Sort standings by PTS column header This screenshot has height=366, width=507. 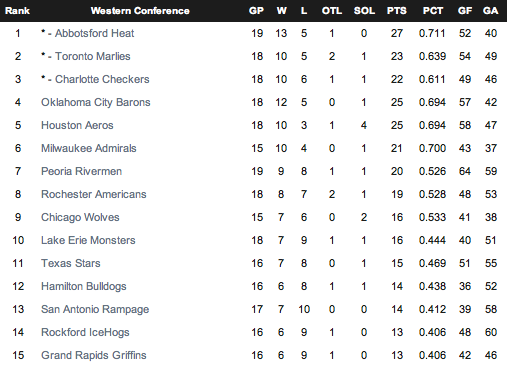click(397, 11)
